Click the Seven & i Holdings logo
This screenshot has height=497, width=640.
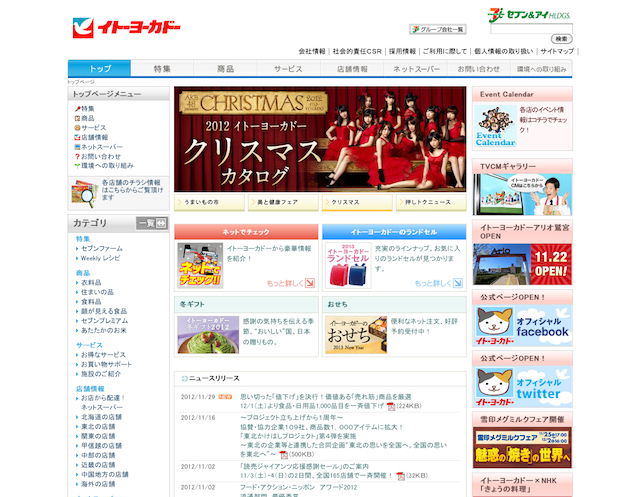click(529, 15)
